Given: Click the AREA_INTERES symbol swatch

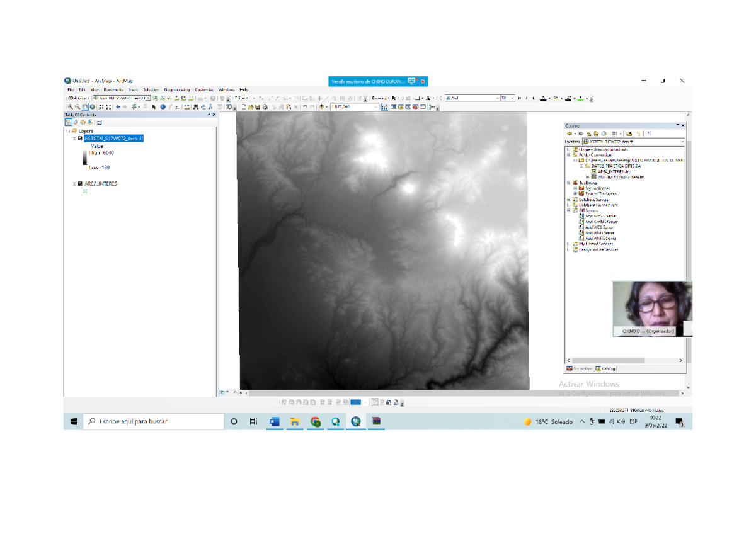Looking at the screenshot, I should (x=85, y=191).
